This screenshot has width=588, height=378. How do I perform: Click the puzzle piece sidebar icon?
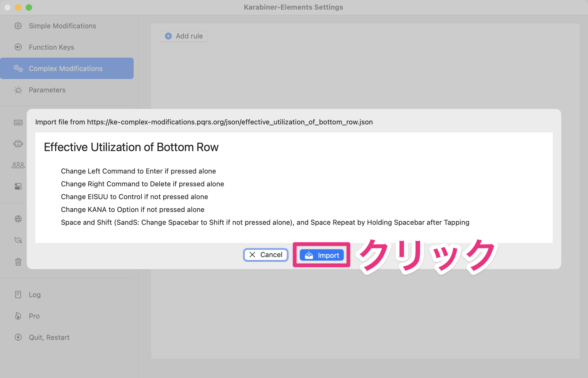coord(18,144)
